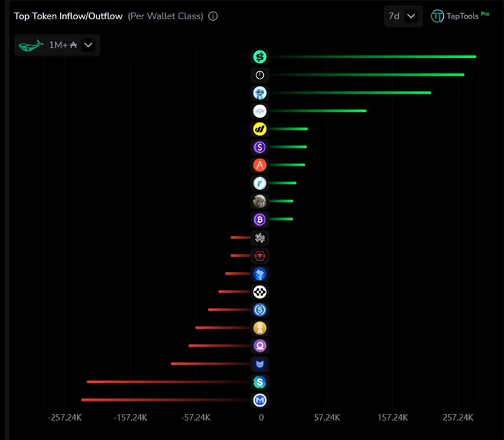Select the red A token icon
This screenshot has width=504, height=440.
(x=259, y=165)
